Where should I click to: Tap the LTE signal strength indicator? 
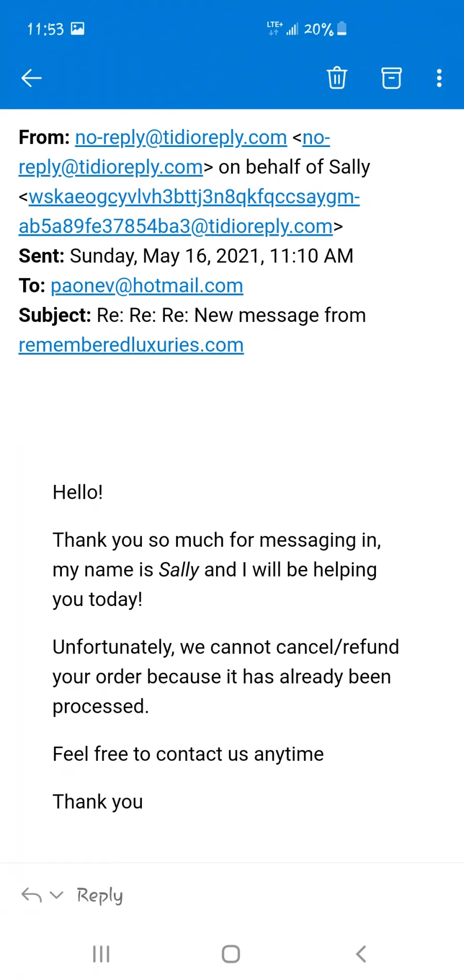(283, 28)
